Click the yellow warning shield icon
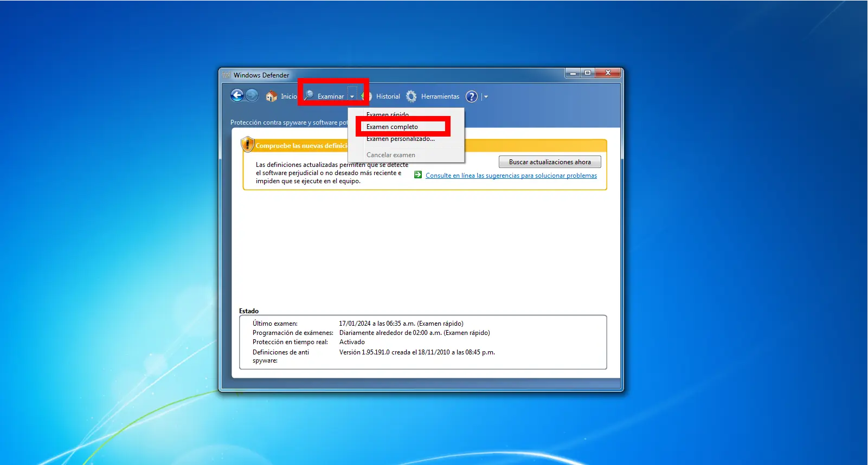Image resolution: width=868 pixels, height=465 pixels. [x=248, y=145]
